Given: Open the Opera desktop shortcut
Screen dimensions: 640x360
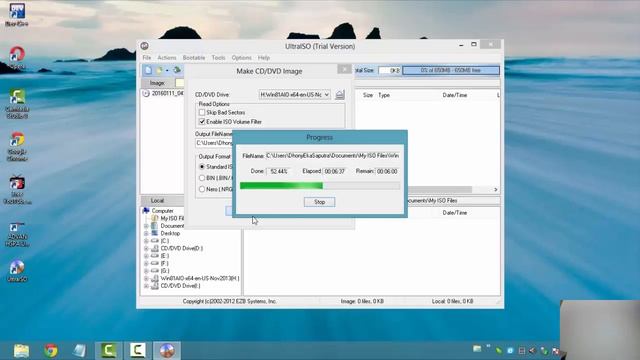Looking at the screenshot, I should (x=17, y=58).
